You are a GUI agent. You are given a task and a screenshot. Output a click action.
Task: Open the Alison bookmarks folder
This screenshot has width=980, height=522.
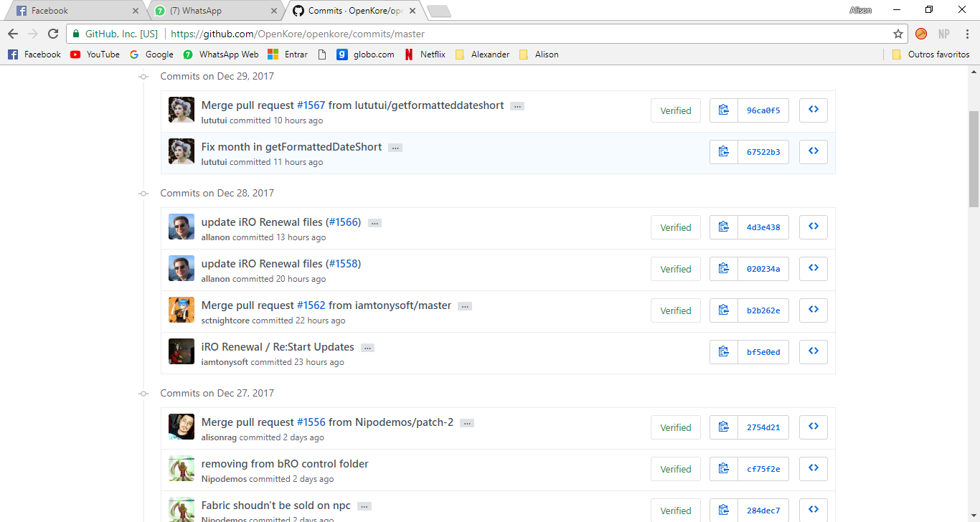click(x=538, y=54)
